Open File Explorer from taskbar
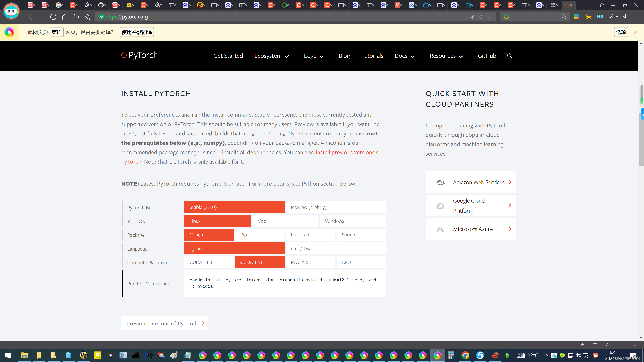This screenshot has width=644, height=362. tap(24, 355)
